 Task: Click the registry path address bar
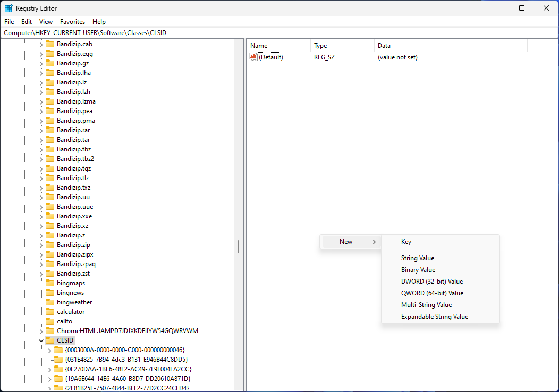pyautogui.click(x=279, y=33)
